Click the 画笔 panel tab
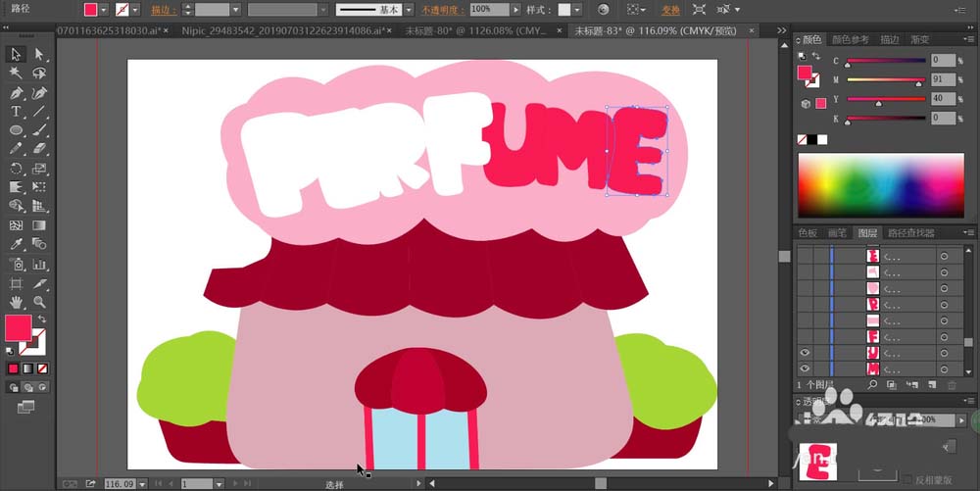 click(x=837, y=233)
